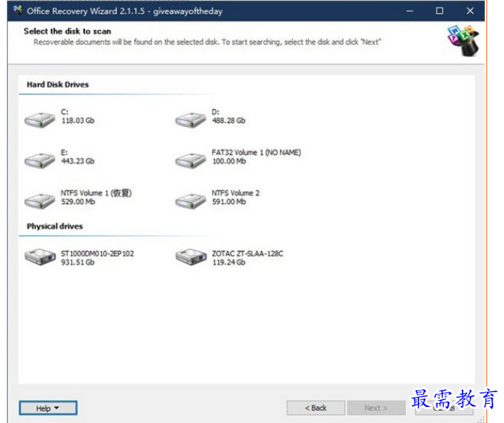
Task: Minimize the Office Recovery Wizard window
Action: pyautogui.click(x=409, y=11)
